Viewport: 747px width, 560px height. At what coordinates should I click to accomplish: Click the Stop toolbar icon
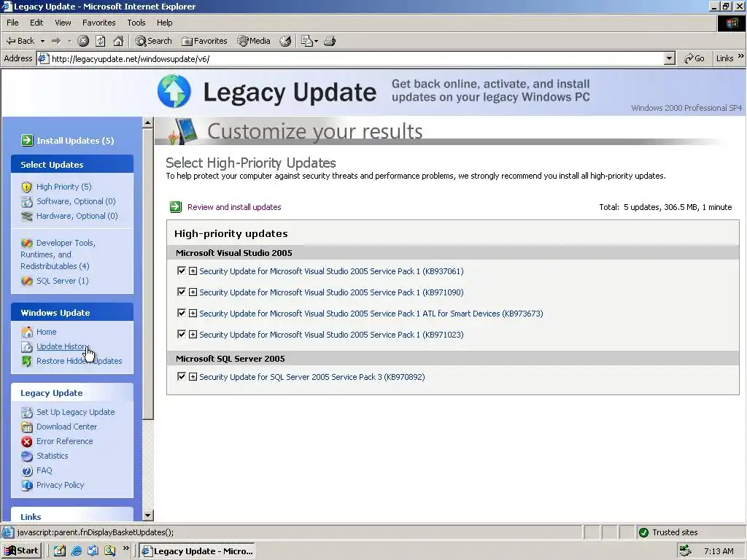coord(83,41)
